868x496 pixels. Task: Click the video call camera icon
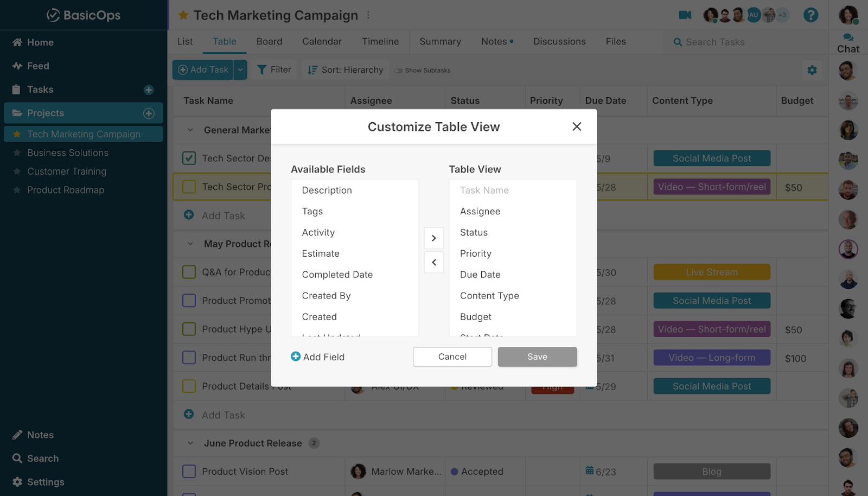click(685, 15)
